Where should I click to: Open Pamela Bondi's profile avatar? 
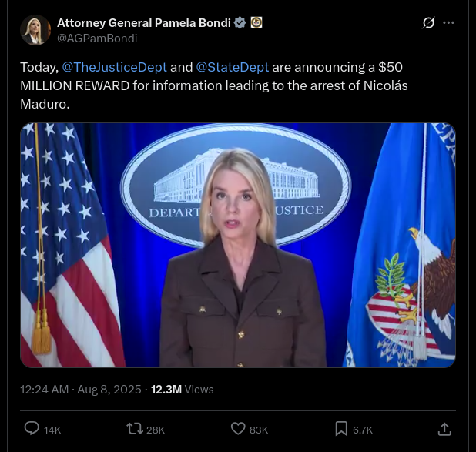(35, 30)
